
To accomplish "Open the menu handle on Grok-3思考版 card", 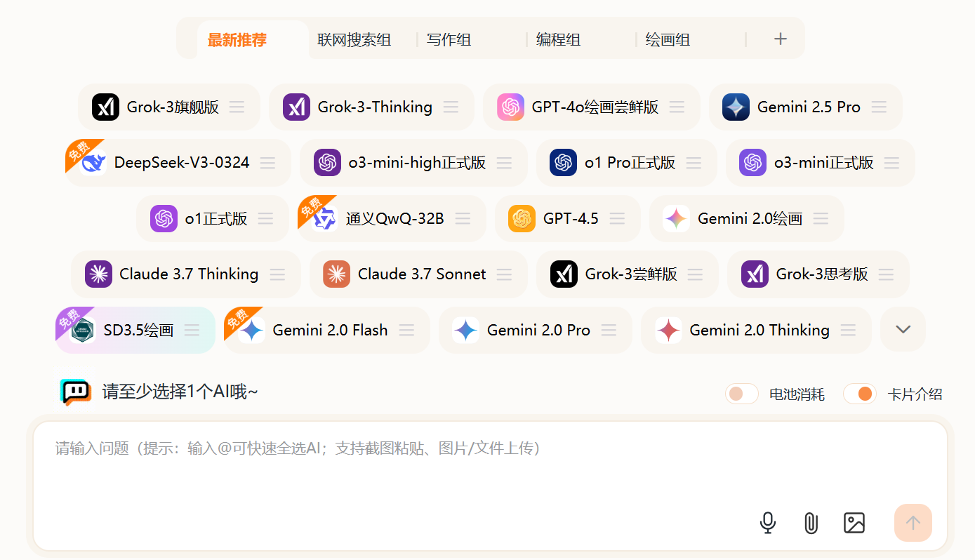I will pyautogui.click(x=886, y=274).
